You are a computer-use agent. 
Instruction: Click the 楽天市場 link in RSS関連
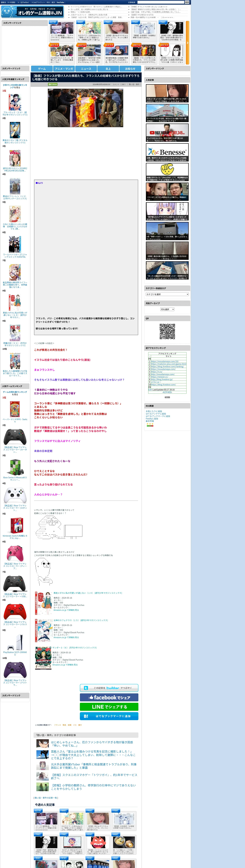[150, 421]
